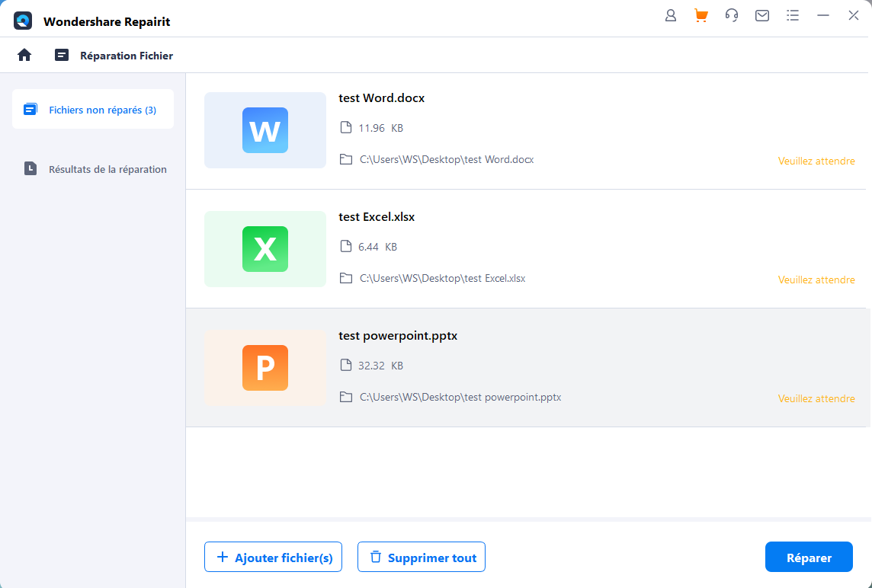Minimize the Repairit window

coord(823,15)
